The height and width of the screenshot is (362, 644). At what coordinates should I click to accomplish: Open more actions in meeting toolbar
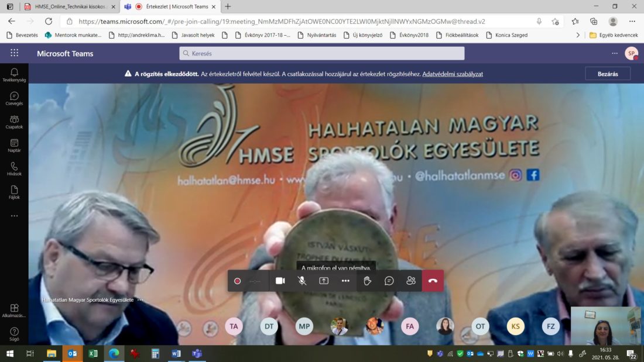(345, 281)
